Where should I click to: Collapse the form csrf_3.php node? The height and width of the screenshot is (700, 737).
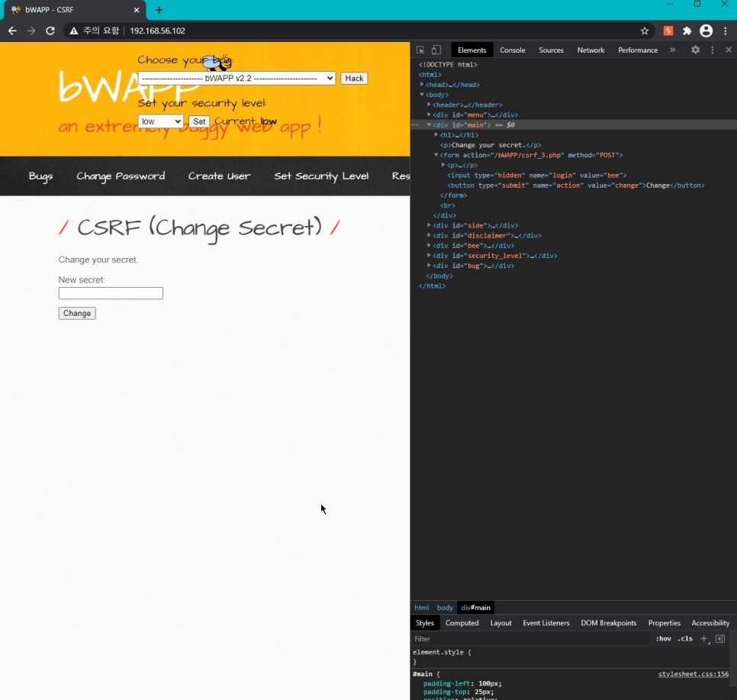(436, 155)
